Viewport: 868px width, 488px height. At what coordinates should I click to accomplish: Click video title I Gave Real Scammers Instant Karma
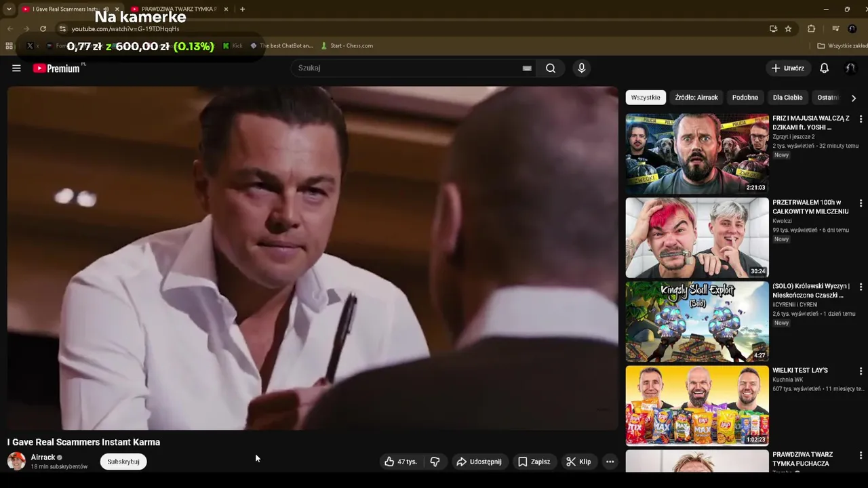point(83,442)
